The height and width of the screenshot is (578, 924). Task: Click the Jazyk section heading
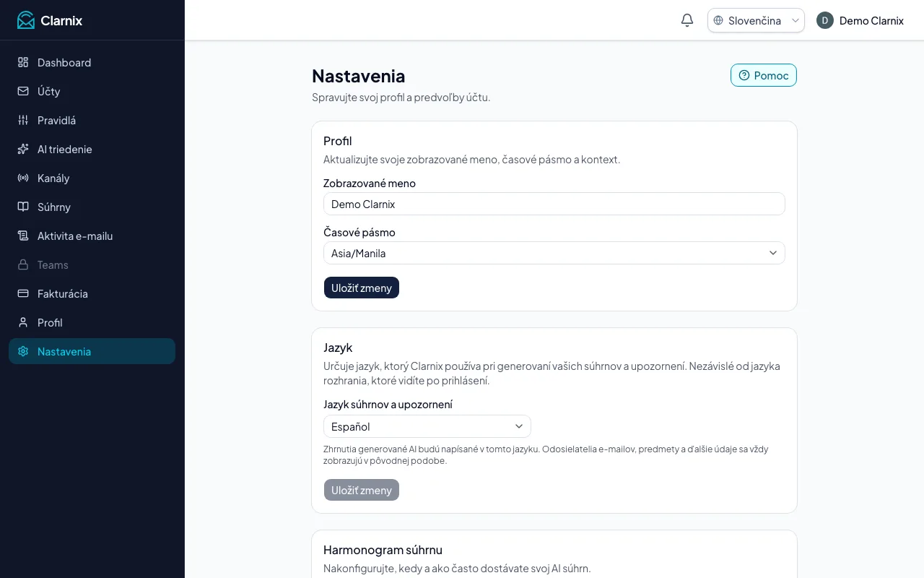tap(338, 348)
